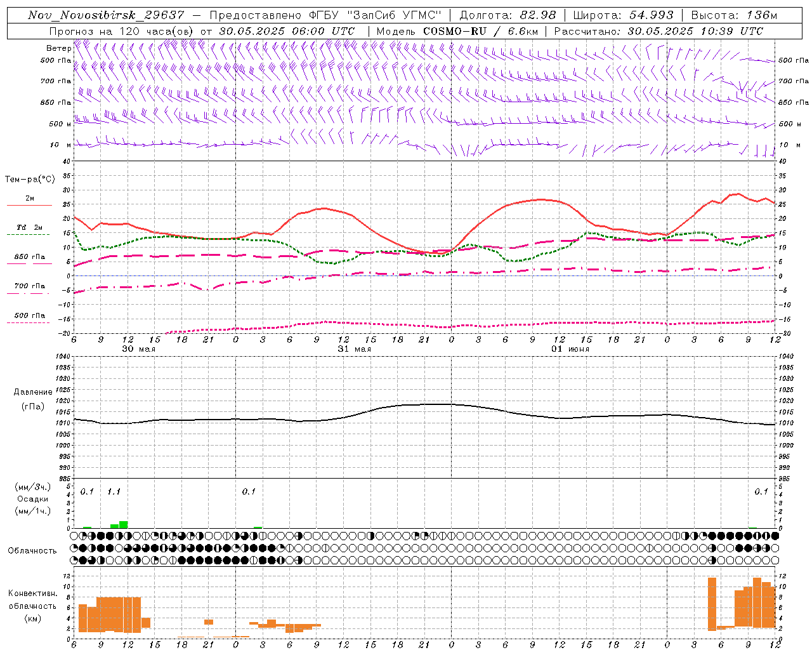Click the Высота: 136м header value
812x650 pixels.
734,15
